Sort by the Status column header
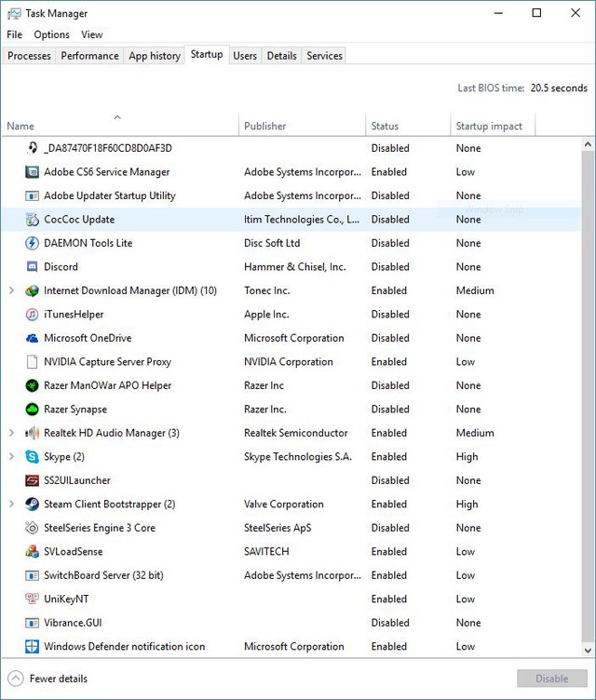This screenshot has width=596, height=700. [x=409, y=123]
